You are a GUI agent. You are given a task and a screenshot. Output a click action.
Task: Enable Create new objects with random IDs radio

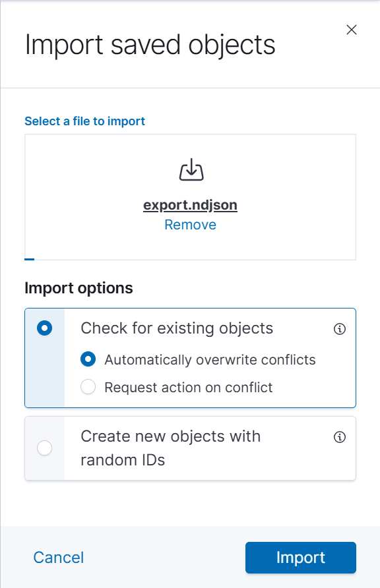45,448
